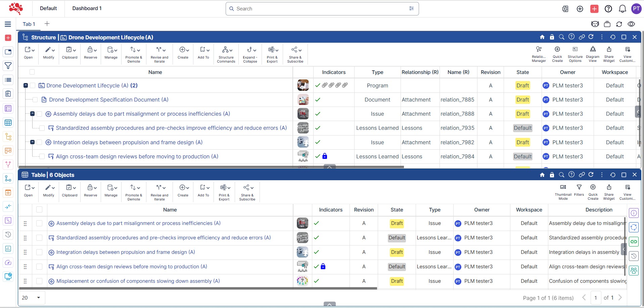Open Structure Options
644x308 pixels.
[x=575, y=54]
